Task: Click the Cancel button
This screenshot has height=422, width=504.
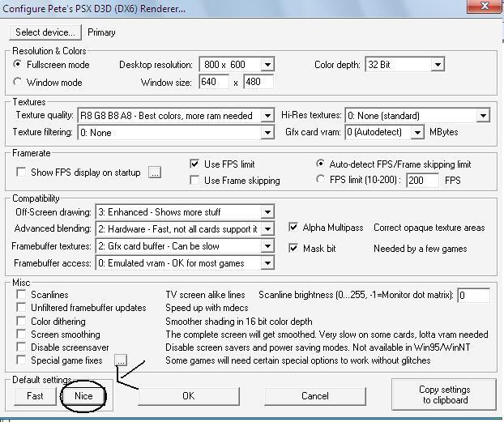Action: coord(315,396)
